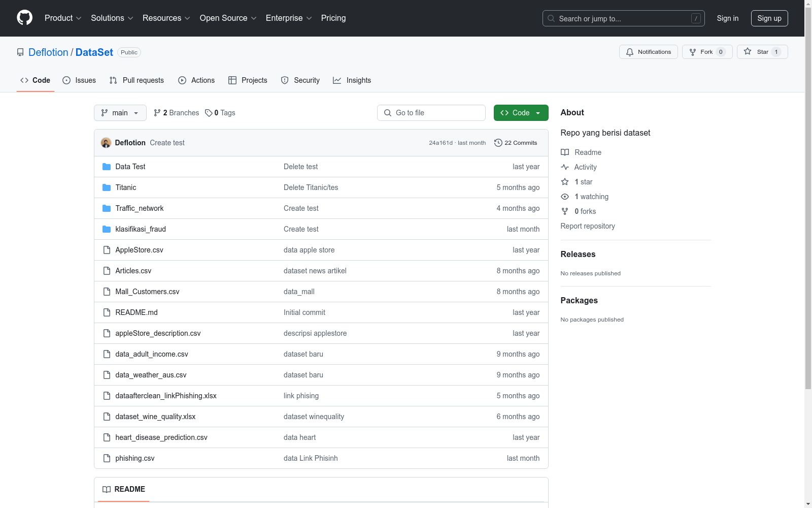The width and height of the screenshot is (812, 508).
Task: Click the Titanic folder icon
Action: 107,187
